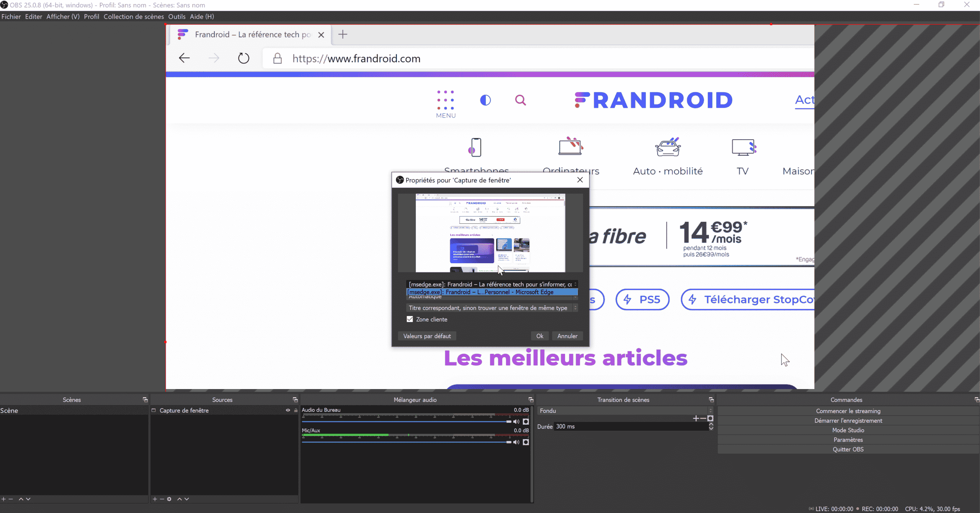The width and height of the screenshot is (980, 513).
Task: Click the Durée 300 ms field
Action: (x=631, y=426)
